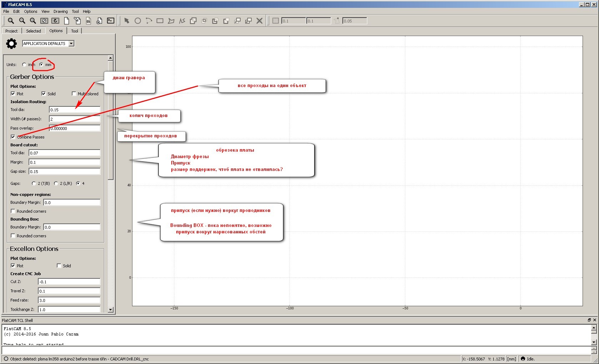Viewport: 599px width, 364px height.
Task: Enable the Excellon Solid checkbox
Action: 59,266
